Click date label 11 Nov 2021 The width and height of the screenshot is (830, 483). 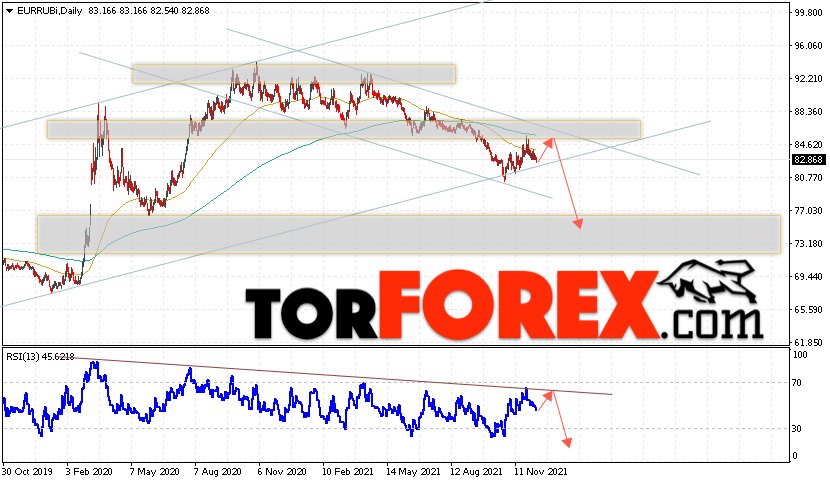[540, 471]
